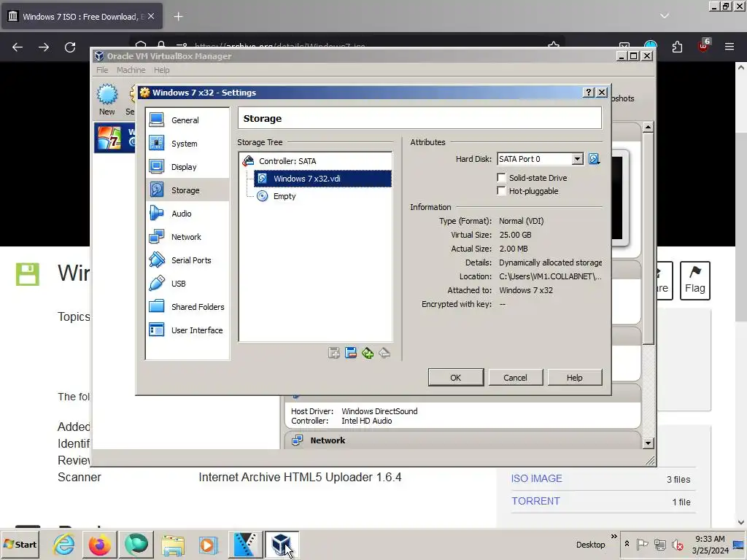Enable Hot-pluggable checkbox
The width and height of the screenshot is (747, 560).
coord(501,191)
